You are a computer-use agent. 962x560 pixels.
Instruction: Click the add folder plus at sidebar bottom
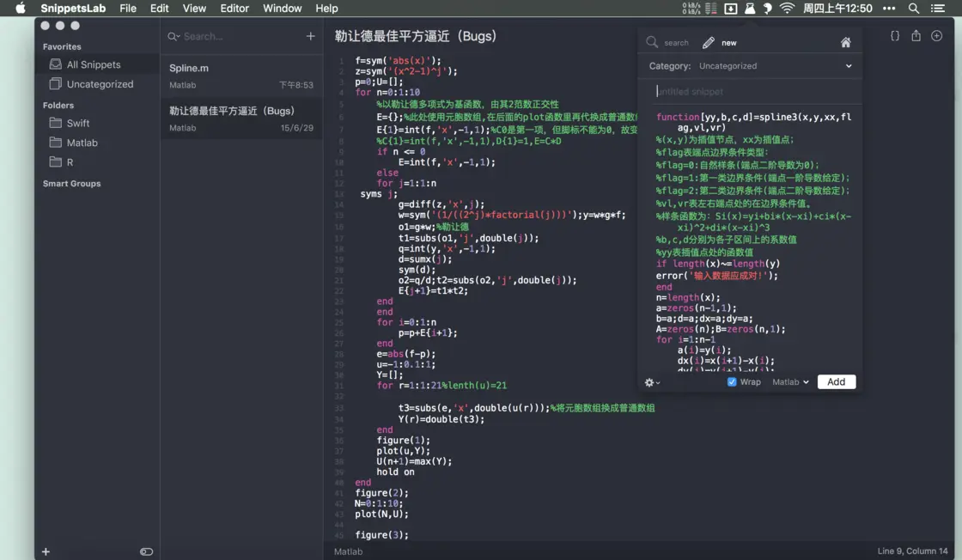point(46,551)
